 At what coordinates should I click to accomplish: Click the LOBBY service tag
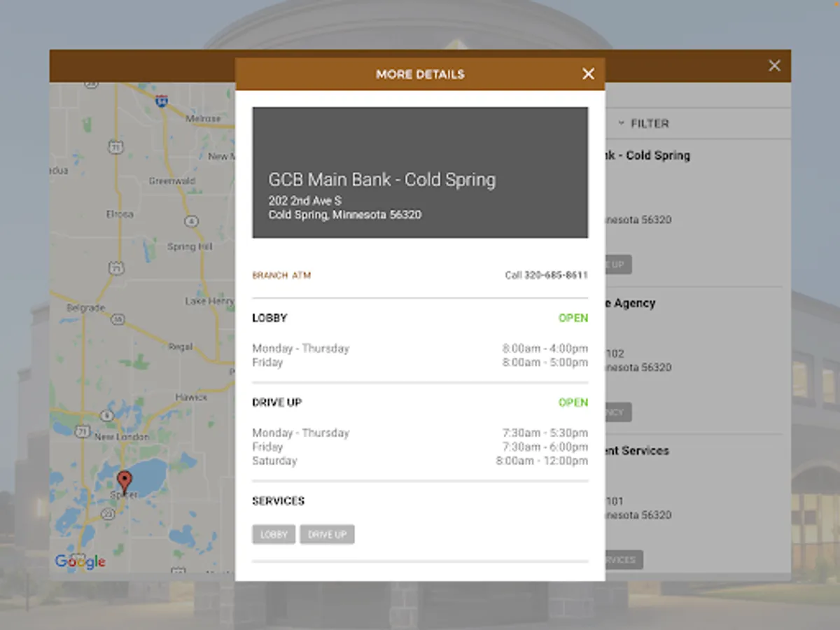point(274,535)
